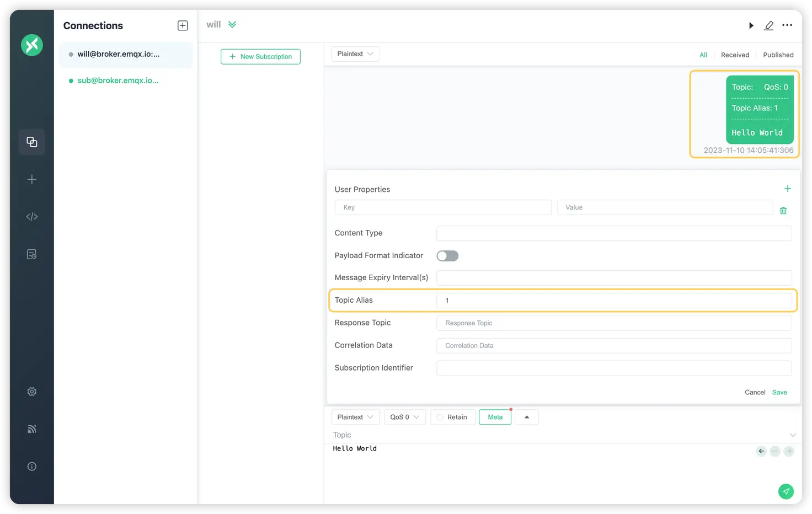The height and width of the screenshot is (514, 812).
Task: Open MQTTX Settings via gear icon
Action: (x=31, y=391)
